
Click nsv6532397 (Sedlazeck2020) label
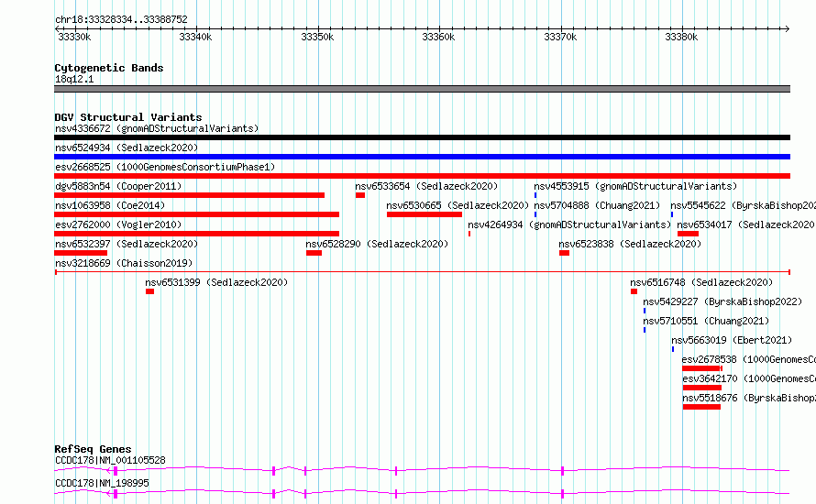(x=127, y=244)
